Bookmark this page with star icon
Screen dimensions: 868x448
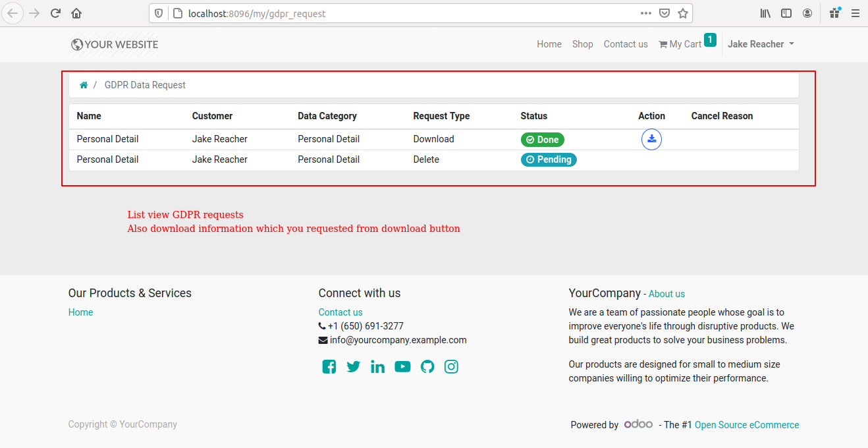683,13
